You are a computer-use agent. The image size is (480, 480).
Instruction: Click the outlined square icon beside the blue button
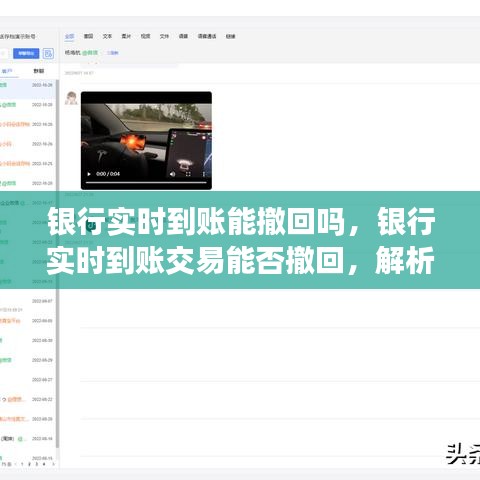pyautogui.click(x=48, y=53)
